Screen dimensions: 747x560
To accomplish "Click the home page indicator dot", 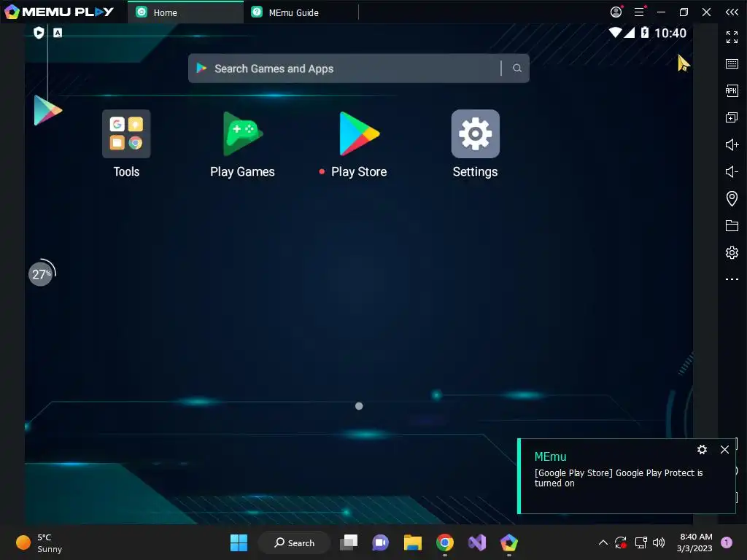I will coord(359,406).
